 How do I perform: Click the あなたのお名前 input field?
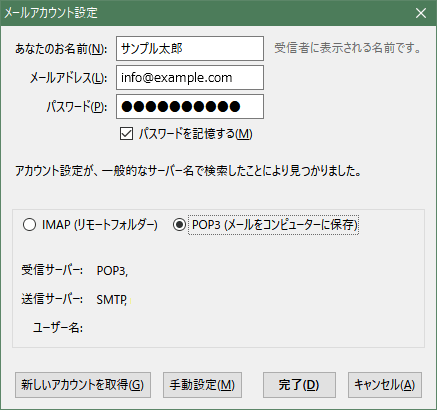pyautogui.click(x=190, y=49)
